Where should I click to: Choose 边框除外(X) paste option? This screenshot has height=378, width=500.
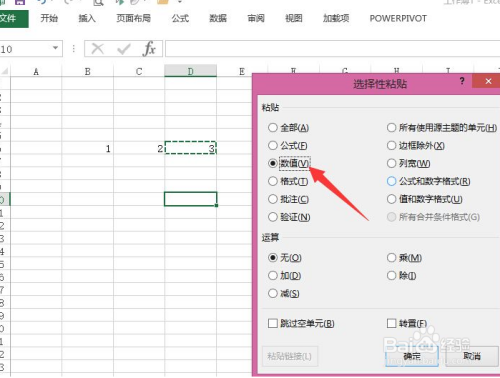416,146
